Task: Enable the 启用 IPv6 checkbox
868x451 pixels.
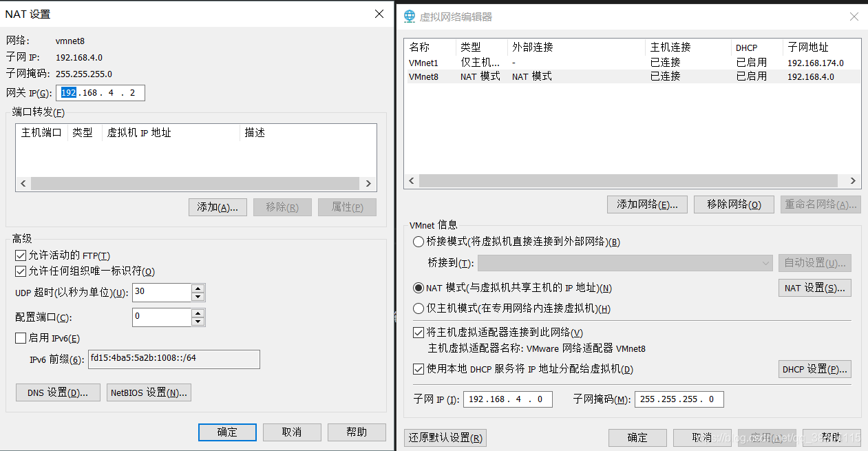Action: [20, 338]
